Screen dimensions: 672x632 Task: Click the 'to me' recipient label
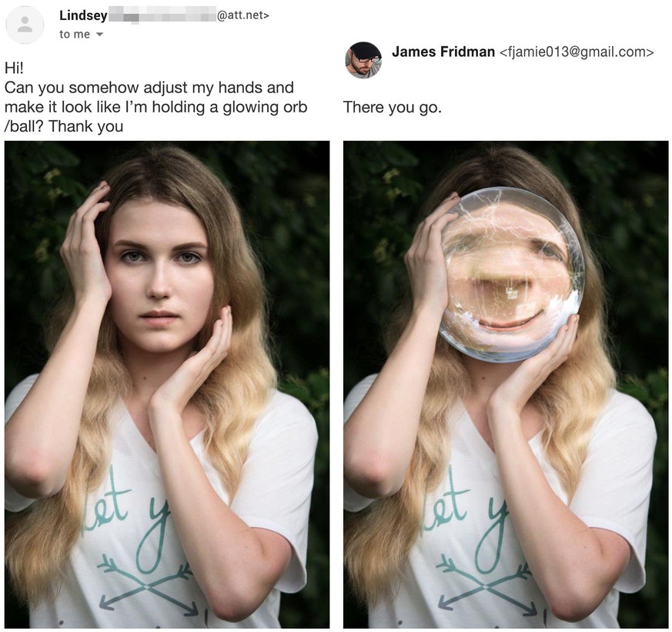75,35
